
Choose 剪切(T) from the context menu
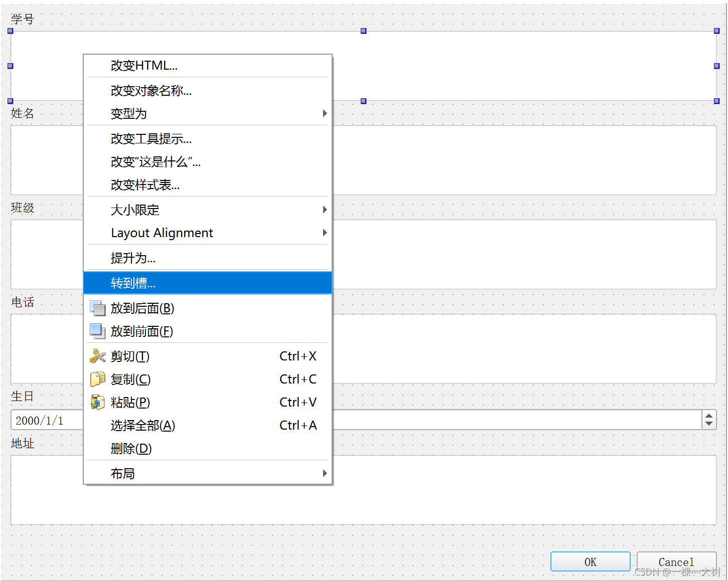click(208, 356)
